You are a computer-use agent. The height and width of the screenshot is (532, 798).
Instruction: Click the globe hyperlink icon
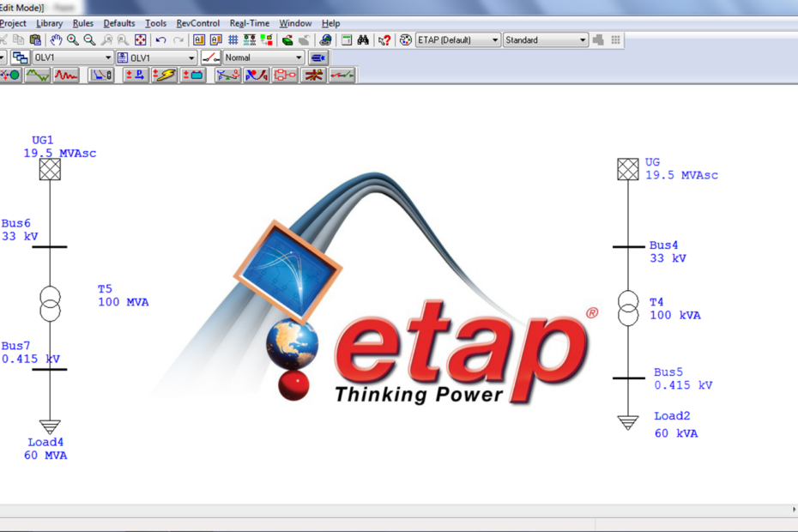click(x=326, y=39)
